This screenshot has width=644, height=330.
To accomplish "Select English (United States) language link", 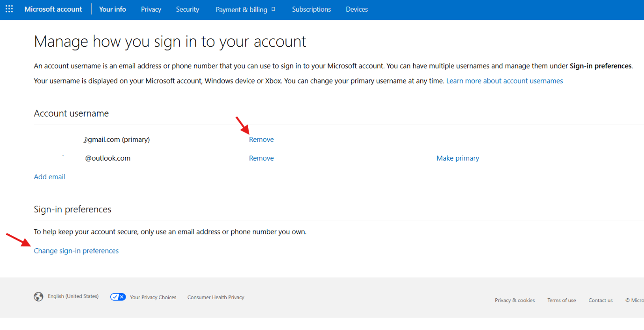I will click(x=73, y=296).
